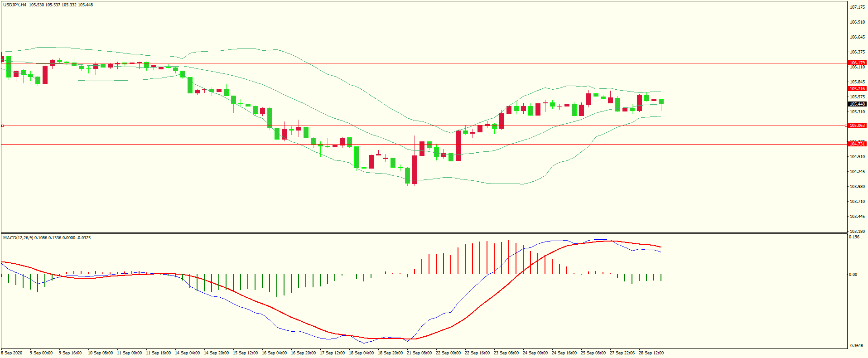This screenshot has height=358, width=868.
Task: Click the 105.845 price scale value
Action: click(857, 82)
